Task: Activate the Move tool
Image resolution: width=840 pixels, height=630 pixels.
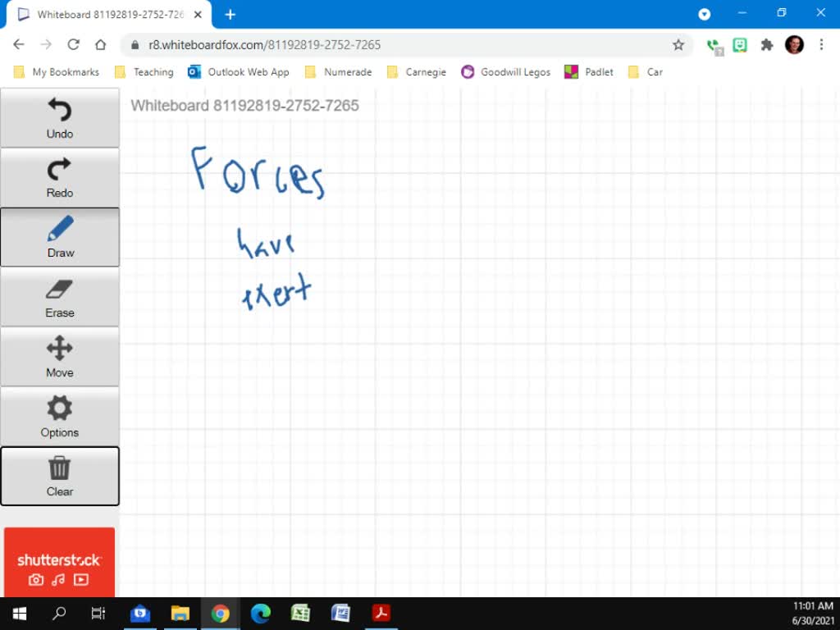Action: point(60,357)
